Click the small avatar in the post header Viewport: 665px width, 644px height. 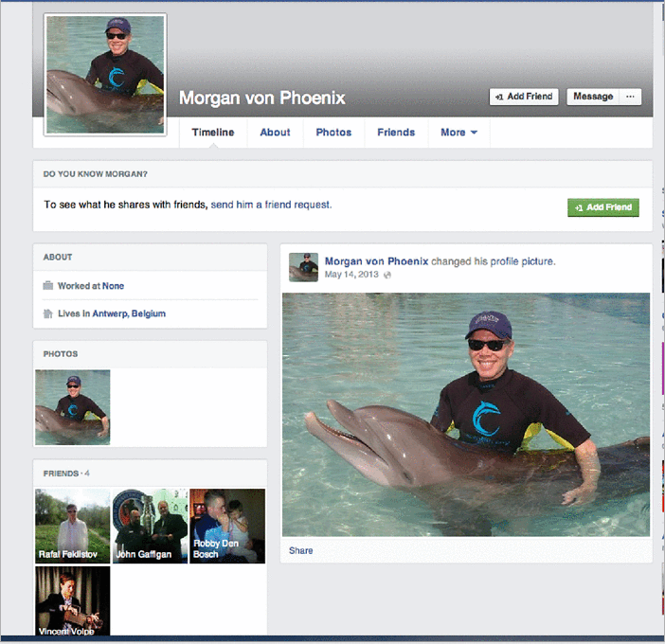pyautogui.click(x=303, y=267)
